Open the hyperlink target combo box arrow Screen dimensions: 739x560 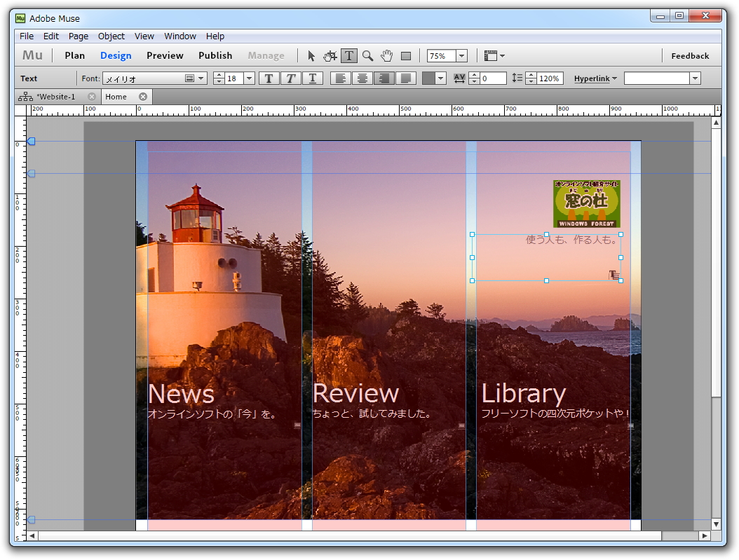(x=695, y=78)
